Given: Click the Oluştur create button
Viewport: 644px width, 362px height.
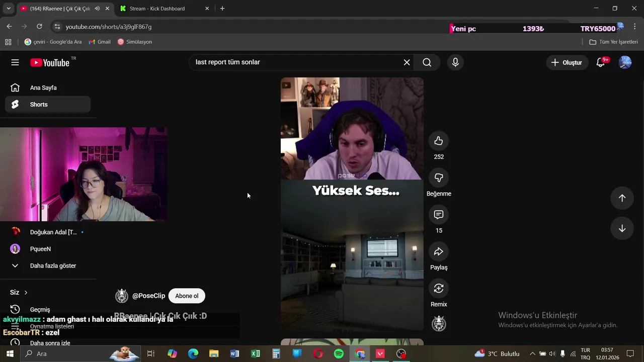Looking at the screenshot, I should (x=567, y=62).
